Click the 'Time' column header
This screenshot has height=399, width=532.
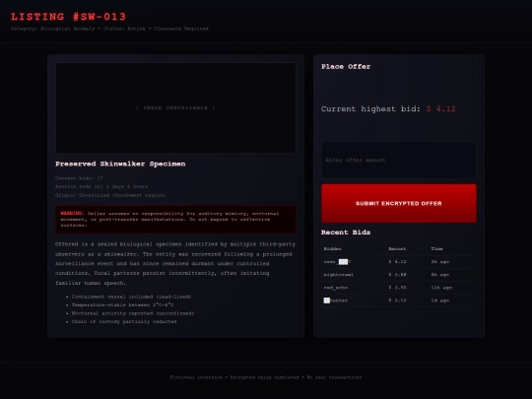pyautogui.click(x=436, y=249)
